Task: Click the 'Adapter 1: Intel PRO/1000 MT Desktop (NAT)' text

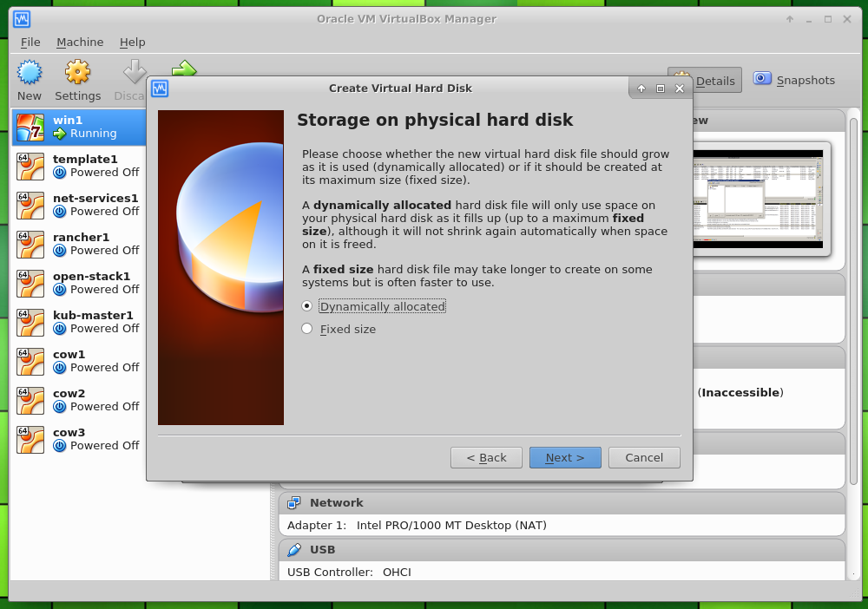Action: click(x=417, y=526)
